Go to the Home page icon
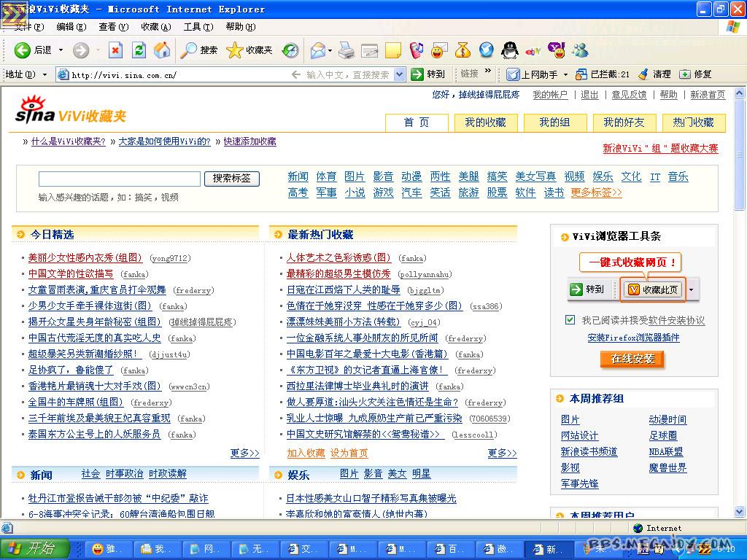The width and height of the screenshot is (747, 560). 162,50
